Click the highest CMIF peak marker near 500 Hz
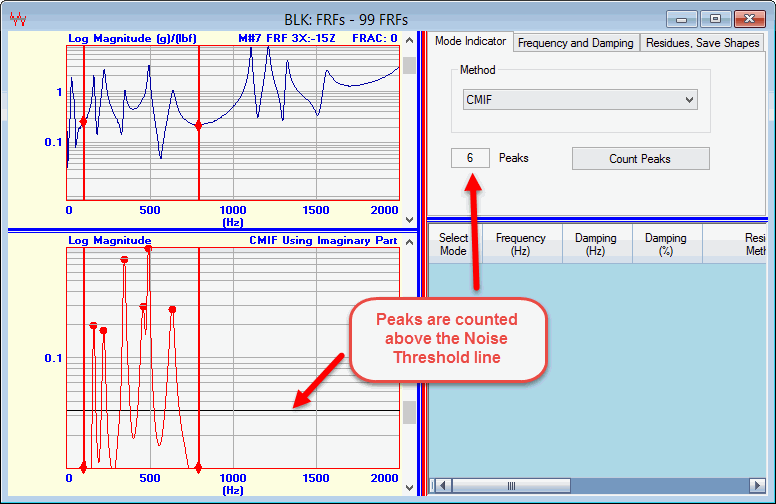Screen dimensions: 776x504 coord(148,249)
